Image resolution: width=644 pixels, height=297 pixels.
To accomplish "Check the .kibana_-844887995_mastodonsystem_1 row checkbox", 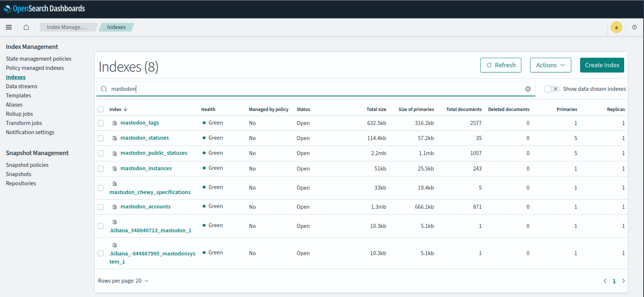I will (101, 253).
